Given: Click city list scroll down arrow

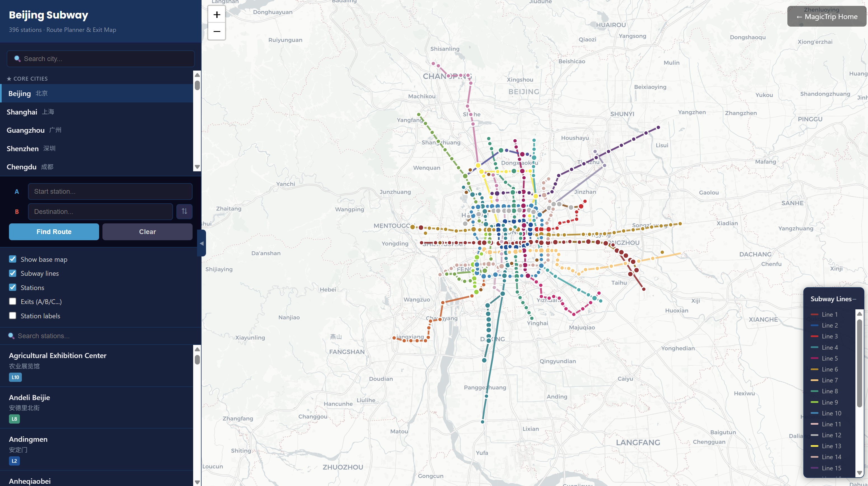Looking at the screenshot, I should point(197,167).
